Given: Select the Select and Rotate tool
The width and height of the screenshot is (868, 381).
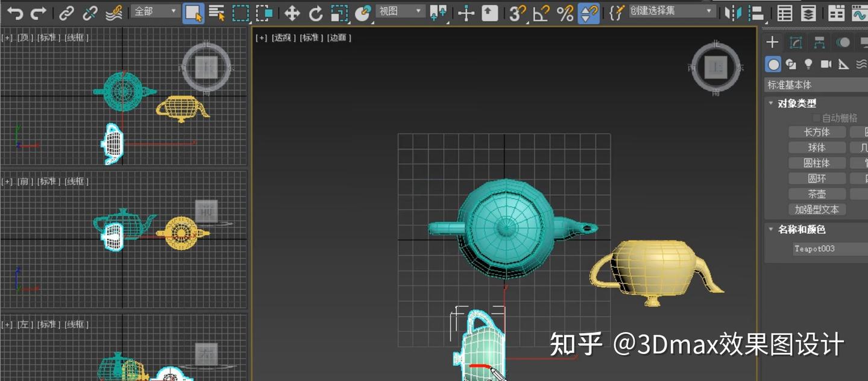Looking at the screenshot, I should pos(316,11).
